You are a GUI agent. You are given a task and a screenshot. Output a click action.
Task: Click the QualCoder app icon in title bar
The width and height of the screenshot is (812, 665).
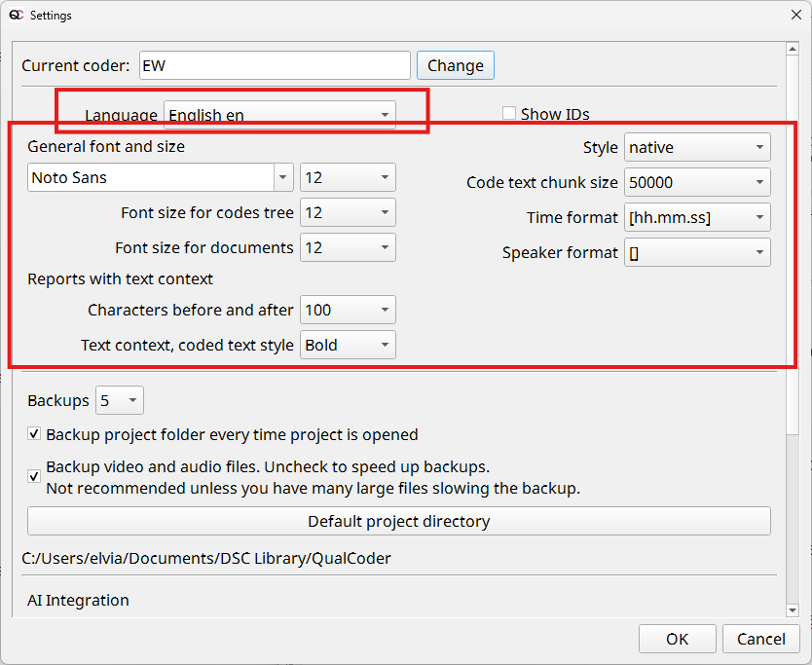pos(16,16)
